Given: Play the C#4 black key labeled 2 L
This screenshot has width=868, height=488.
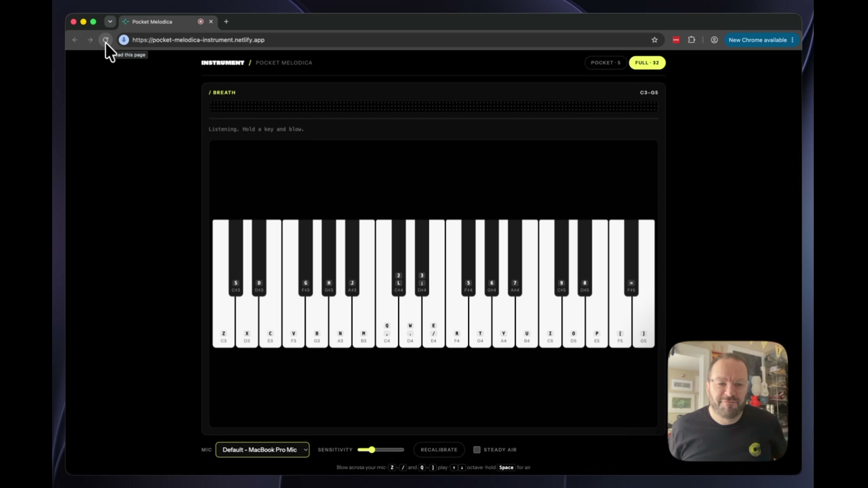Looking at the screenshot, I should 399,258.
